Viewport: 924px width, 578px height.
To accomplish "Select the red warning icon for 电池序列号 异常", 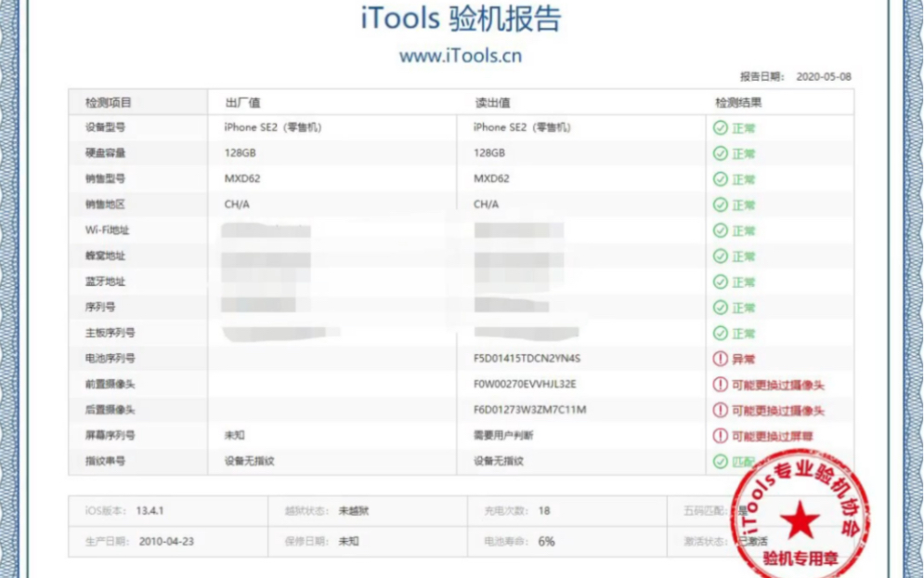I will pos(720,358).
